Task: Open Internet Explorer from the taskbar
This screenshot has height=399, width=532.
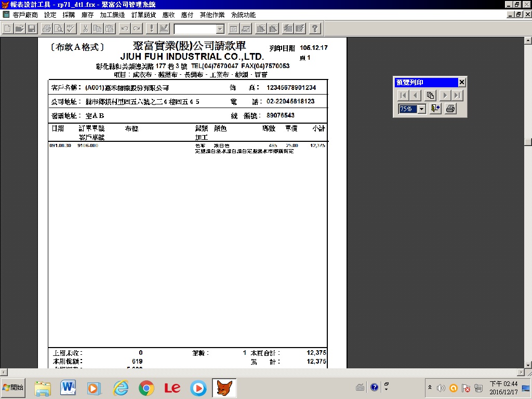Action: pyautogui.click(x=121, y=388)
